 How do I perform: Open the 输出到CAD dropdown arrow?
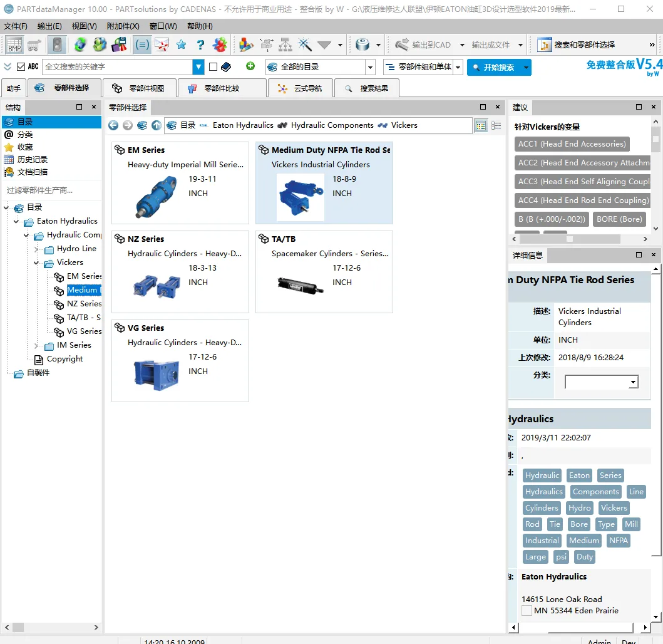click(x=462, y=45)
